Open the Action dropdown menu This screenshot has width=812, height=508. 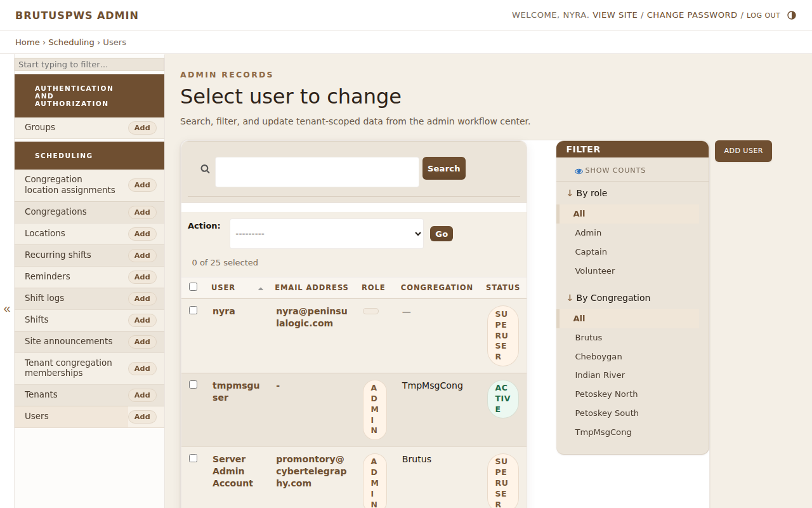[x=326, y=234]
